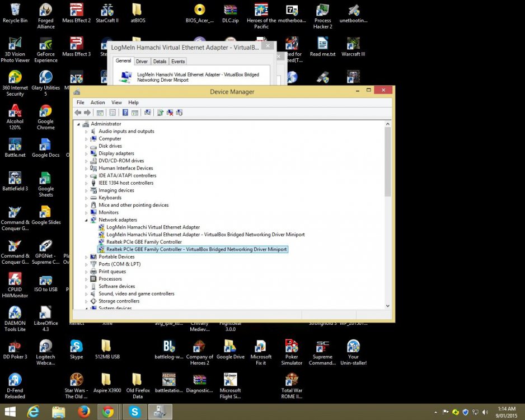Click the Uninstall device icon with red X
Screen dimensions: 525x420
pos(170,113)
